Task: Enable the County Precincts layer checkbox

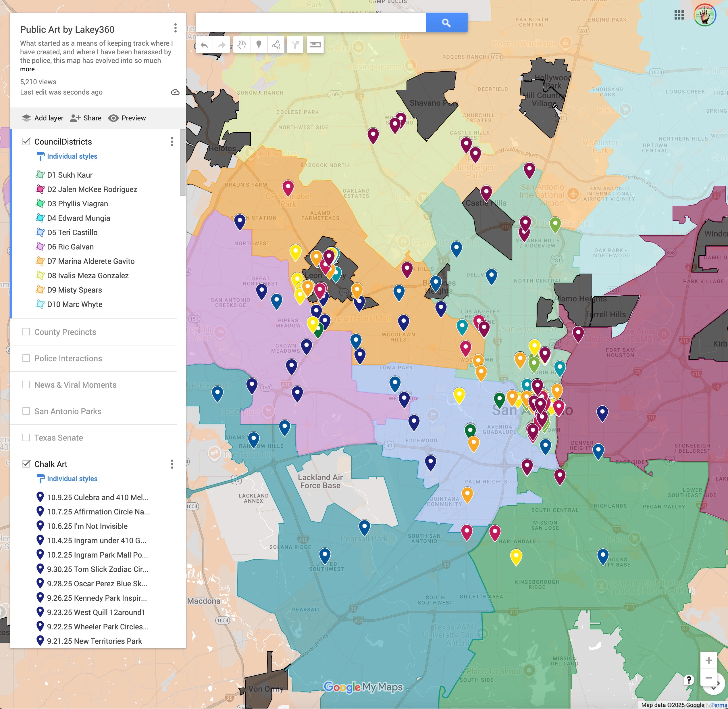Action: click(26, 331)
